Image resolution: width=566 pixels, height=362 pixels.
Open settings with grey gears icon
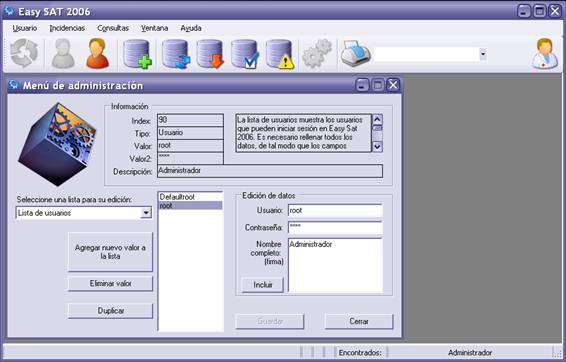pyautogui.click(x=317, y=54)
